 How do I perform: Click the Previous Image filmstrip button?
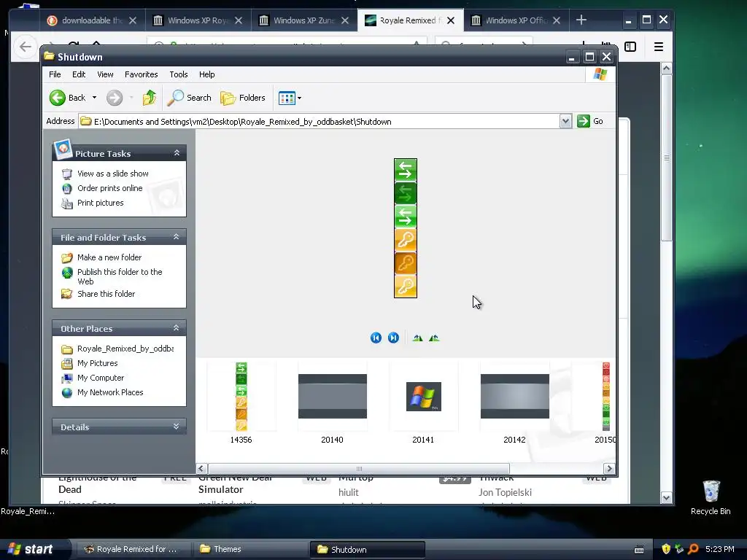tap(376, 338)
